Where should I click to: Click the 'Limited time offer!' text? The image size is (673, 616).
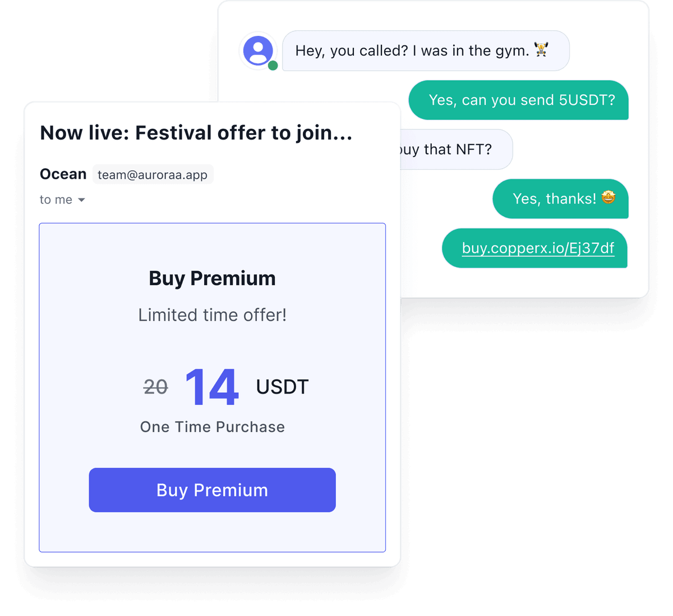coord(212,315)
